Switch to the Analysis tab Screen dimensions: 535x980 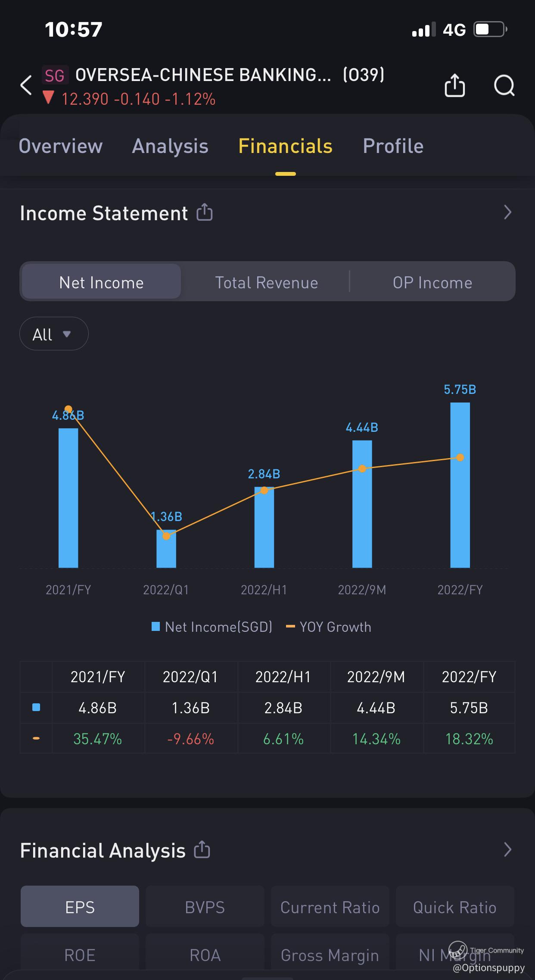(170, 146)
